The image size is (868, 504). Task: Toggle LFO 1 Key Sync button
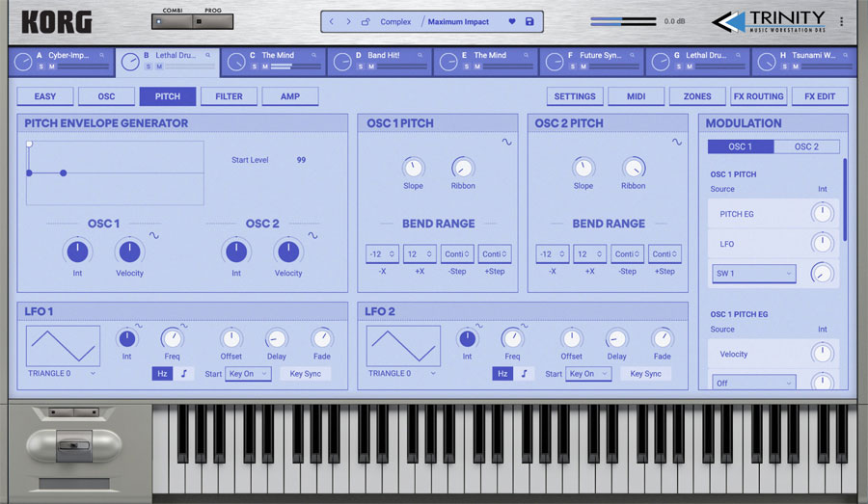[305, 374]
